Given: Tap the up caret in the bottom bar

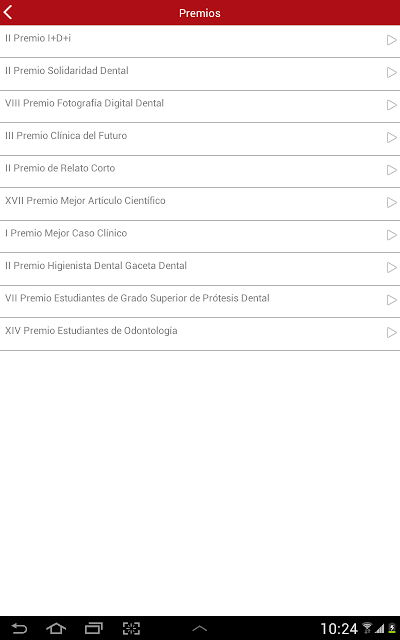Looking at the screenshot, I should pyautogui.click(x=200, y=629).
